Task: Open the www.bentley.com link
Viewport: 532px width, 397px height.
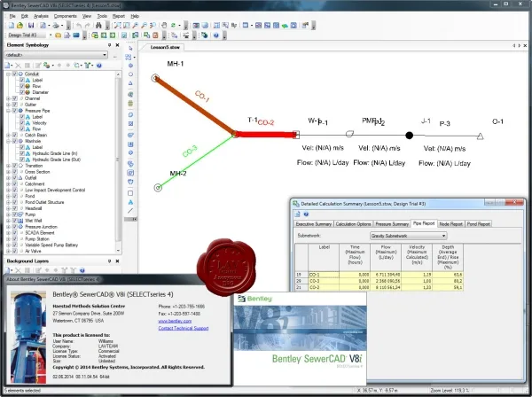Action: [175, 321]
